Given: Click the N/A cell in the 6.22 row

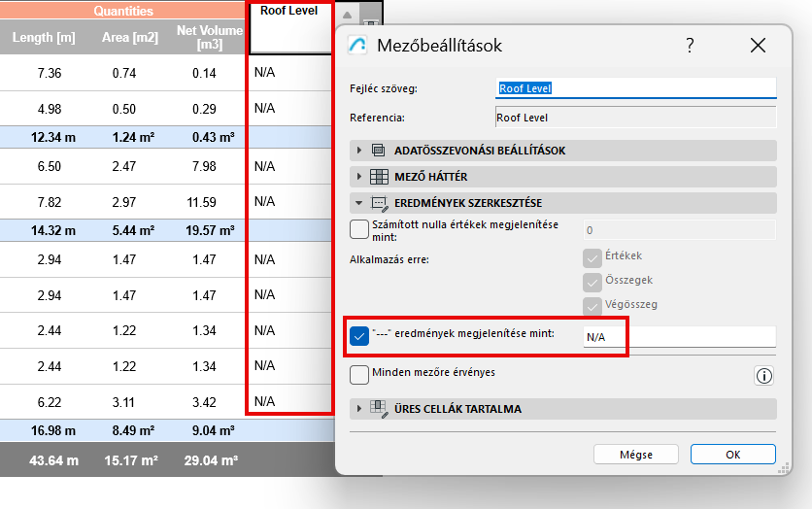Looking at the screenshot, I should (264, 402).
